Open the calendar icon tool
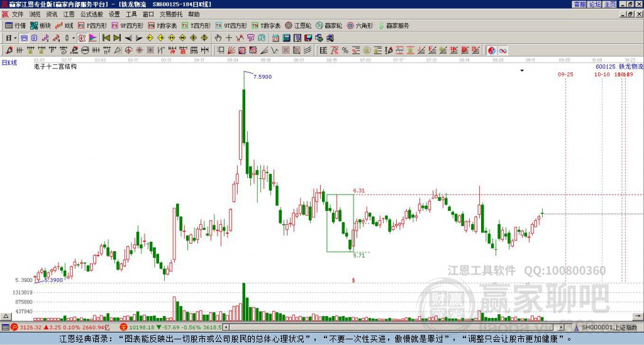Viewport: 644px width, 345px height. (275, 38)
